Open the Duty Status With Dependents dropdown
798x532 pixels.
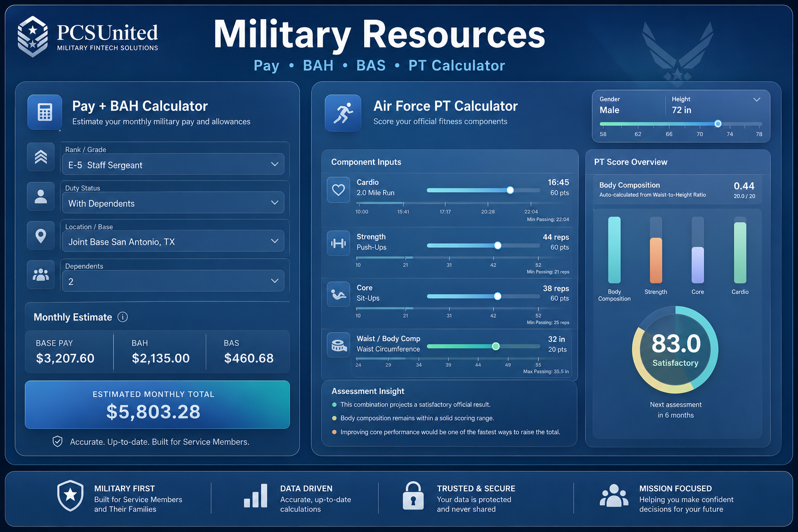173,203
